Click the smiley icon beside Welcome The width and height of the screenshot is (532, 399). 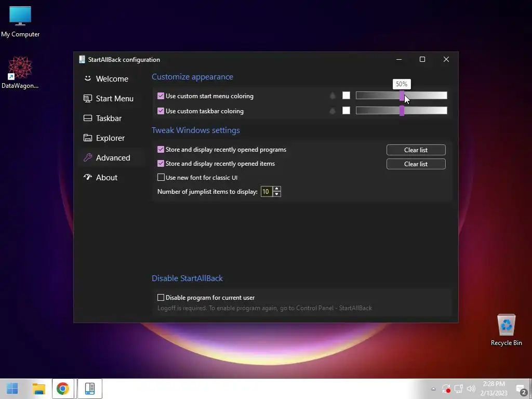tap(87, 78)
